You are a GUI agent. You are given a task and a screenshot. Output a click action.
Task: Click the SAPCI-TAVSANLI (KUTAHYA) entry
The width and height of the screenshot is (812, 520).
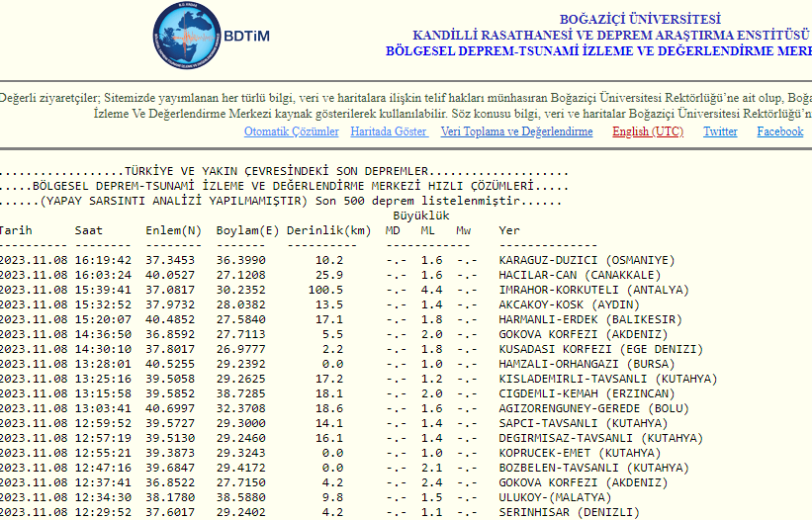584,423
